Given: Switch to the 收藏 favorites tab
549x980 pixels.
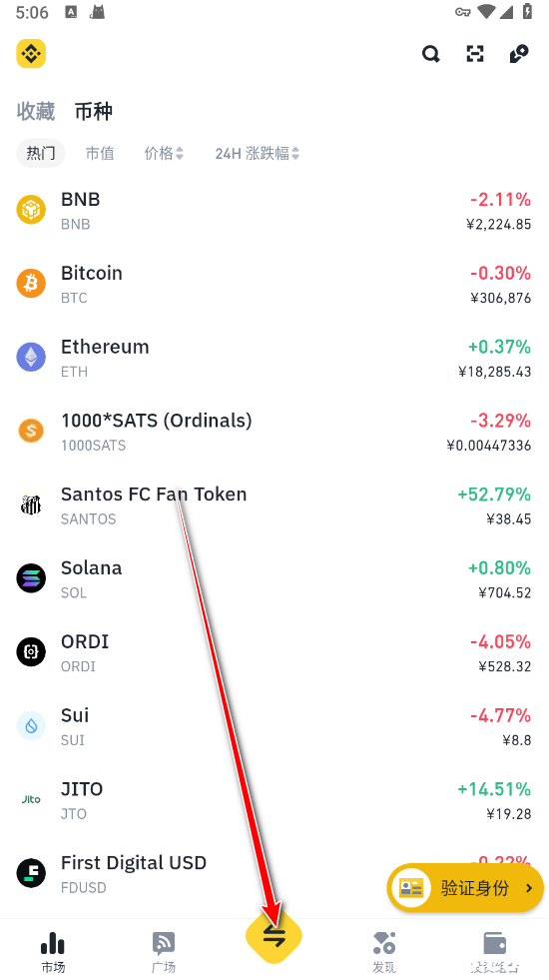Looking at the screenshot, I should [36, 111].
